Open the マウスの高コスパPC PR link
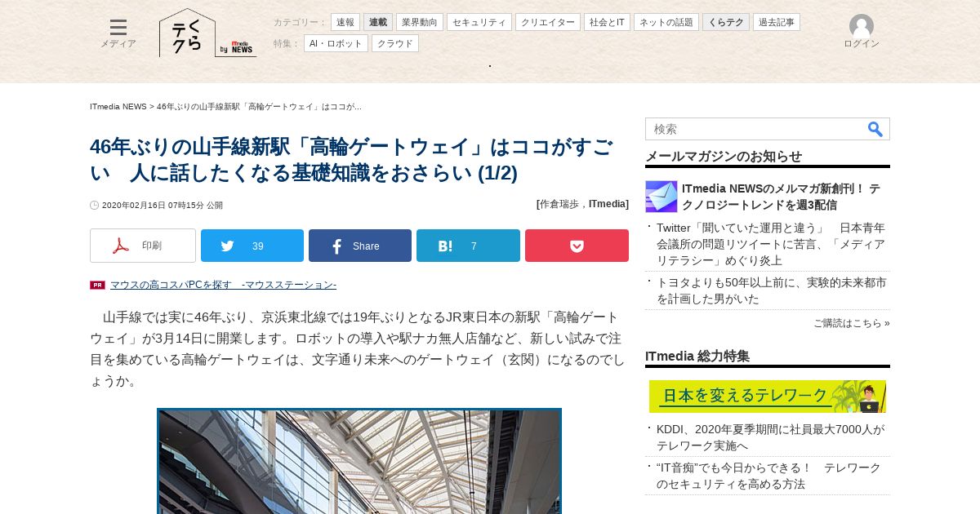 tap(223, 285)
